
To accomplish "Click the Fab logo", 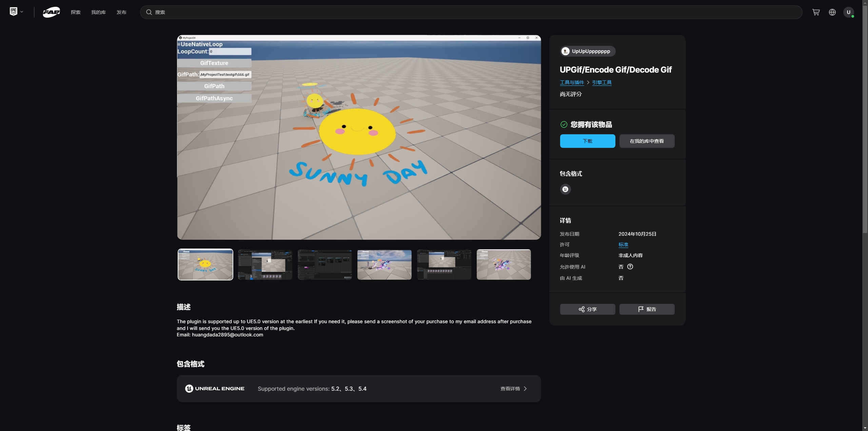I will (52, 12).
